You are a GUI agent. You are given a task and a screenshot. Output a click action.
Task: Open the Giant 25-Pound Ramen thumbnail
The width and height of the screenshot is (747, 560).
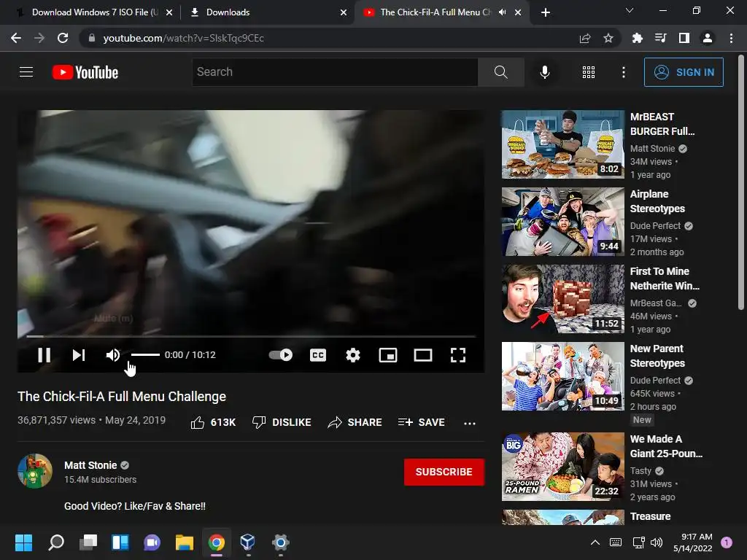coord(562,467)
